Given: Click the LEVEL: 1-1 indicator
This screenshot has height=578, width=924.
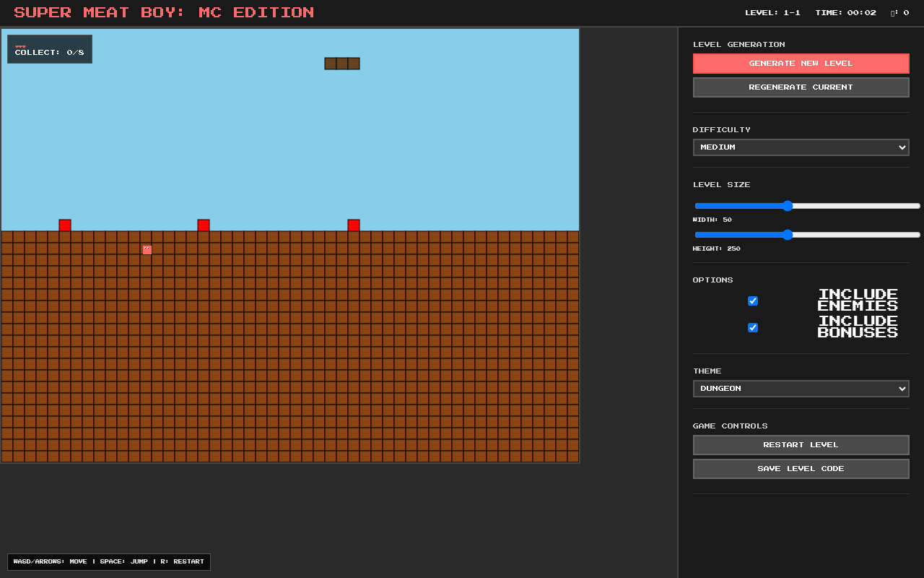Looking at the screenshot, I should 772,12.
